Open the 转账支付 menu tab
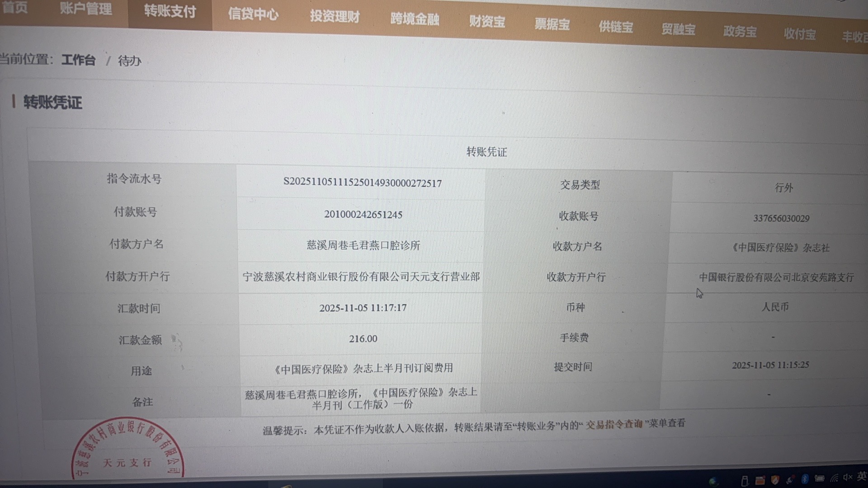 (170, 11)
